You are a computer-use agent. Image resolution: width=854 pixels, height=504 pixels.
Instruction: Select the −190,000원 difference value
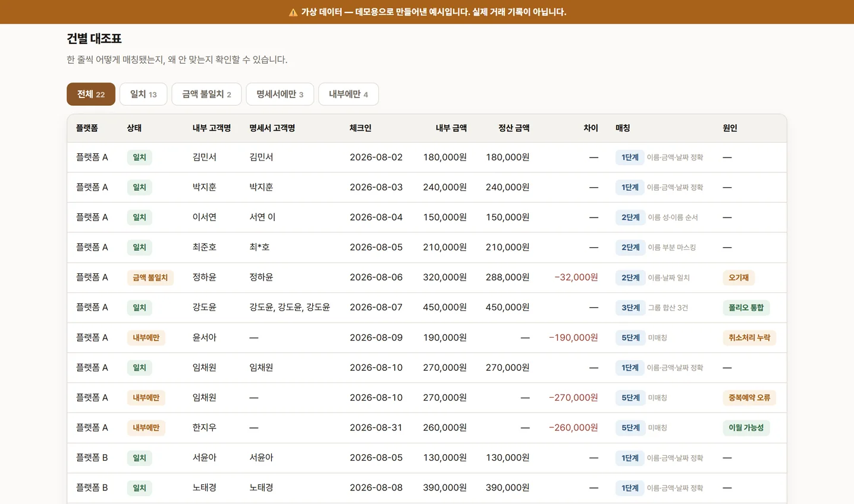[573, 338]
